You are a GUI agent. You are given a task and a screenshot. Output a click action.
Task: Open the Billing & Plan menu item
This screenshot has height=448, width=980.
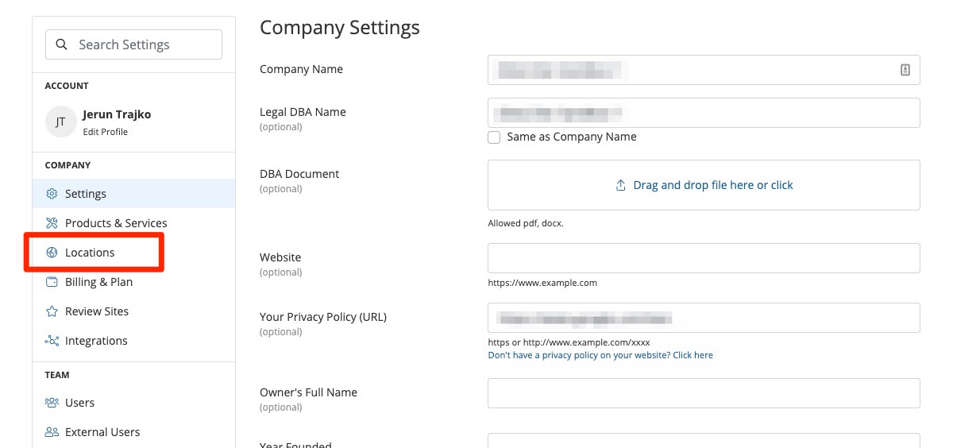98,282
